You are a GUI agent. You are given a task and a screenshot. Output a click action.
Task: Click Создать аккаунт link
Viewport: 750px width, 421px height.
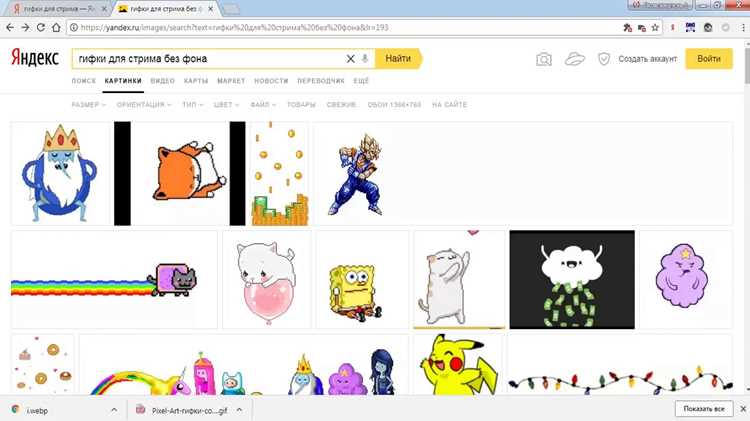click(x=648, y=59)
